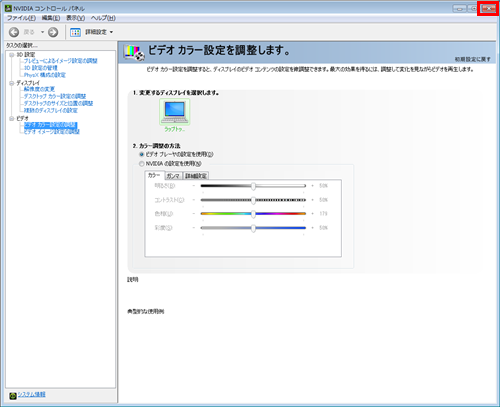Collapse the 3D 設定 tree node
Screen dimensions: 500x407
(11, 55)
